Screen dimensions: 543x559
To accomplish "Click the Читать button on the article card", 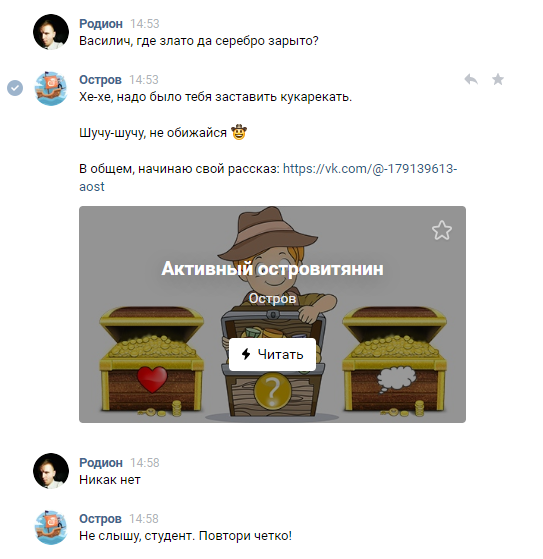I will (x=272, y=354).
